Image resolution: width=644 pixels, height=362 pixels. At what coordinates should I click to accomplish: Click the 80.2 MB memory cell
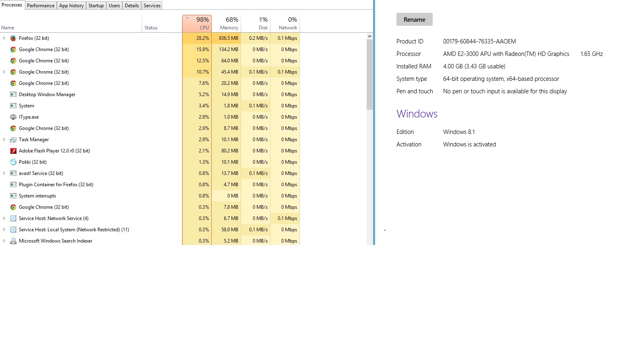click(226, 151)
